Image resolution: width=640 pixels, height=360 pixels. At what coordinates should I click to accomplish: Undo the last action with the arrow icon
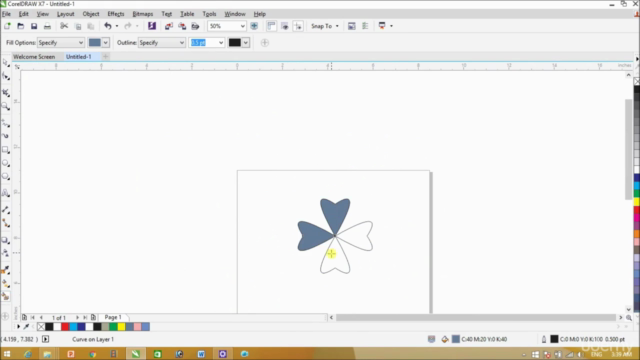(x=107, y=26)
